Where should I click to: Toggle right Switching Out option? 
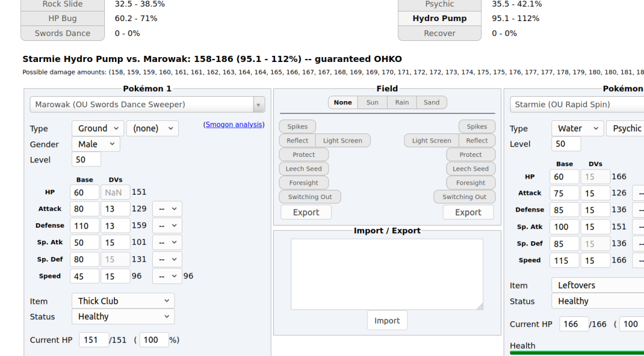pyautogui.click(x=465, y=197)
